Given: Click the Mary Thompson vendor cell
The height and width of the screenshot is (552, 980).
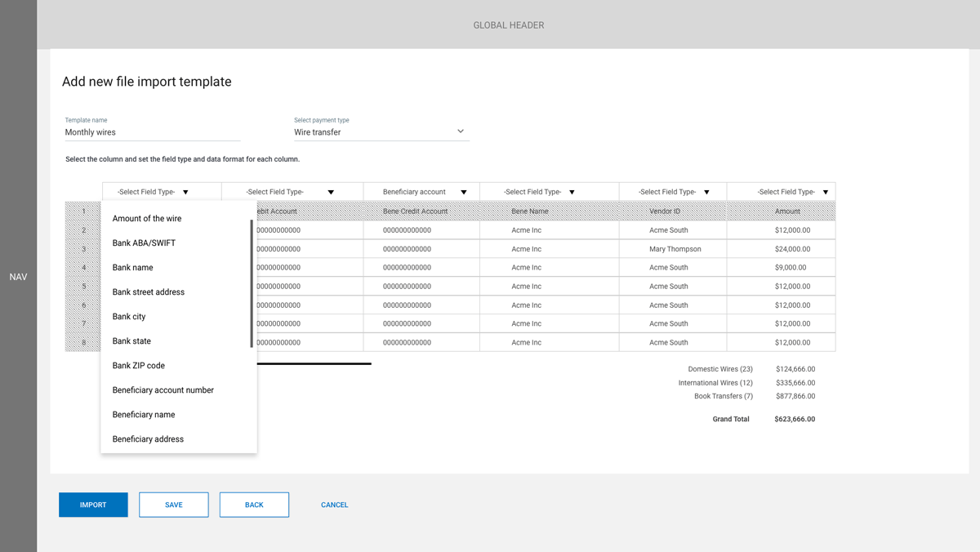Looking at the screenshot, I should (675, 249).
